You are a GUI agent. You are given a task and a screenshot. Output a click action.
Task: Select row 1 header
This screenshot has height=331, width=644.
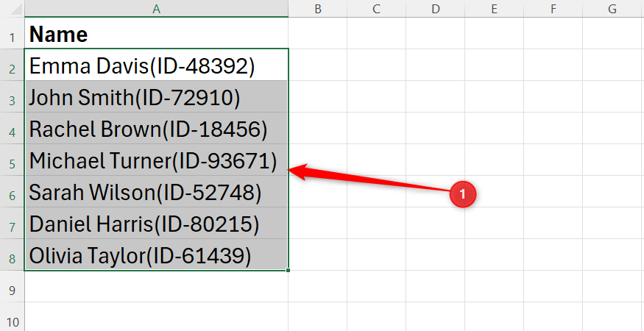pos(12,33)
